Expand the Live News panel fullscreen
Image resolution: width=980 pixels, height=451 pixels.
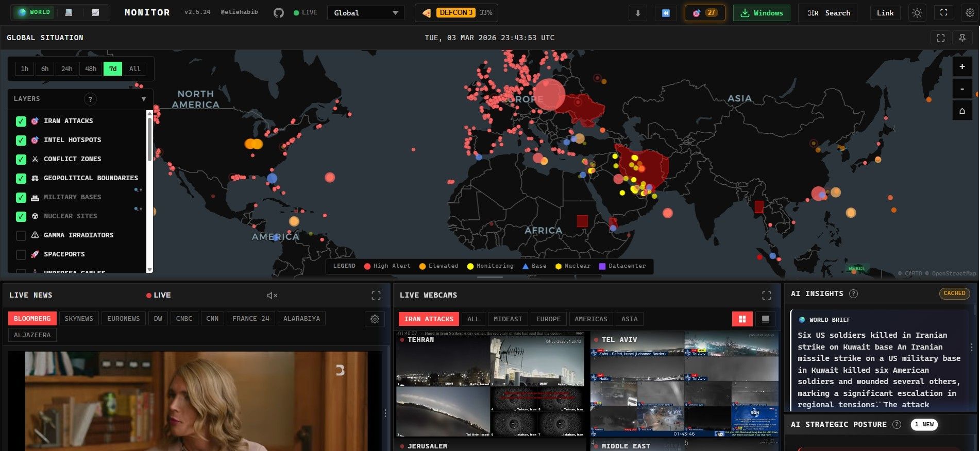[376, 296]
